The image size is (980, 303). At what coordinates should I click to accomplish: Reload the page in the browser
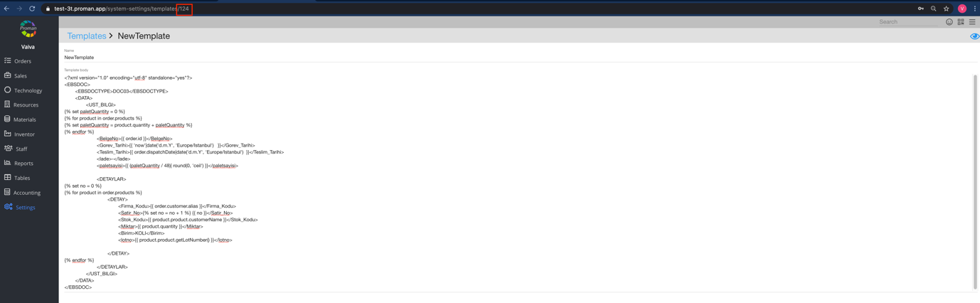pyautogui.click(x=32, y=9)
